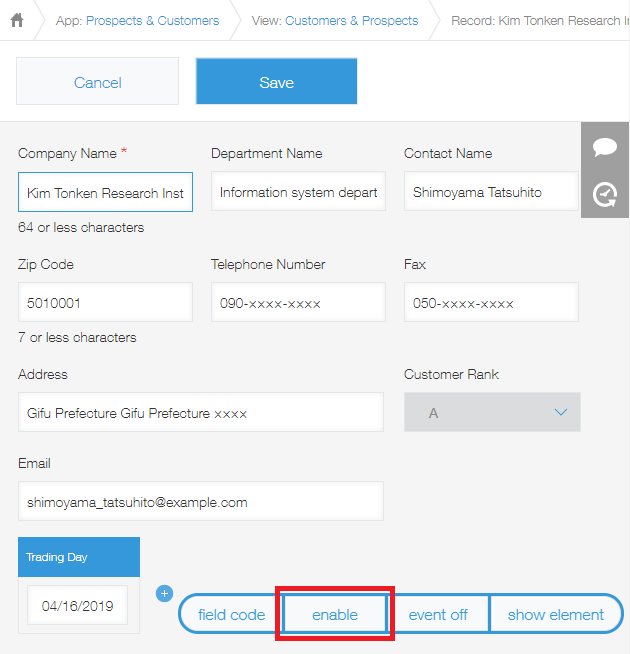Click the Address text field
630x654 pixels.
(201, 412)
